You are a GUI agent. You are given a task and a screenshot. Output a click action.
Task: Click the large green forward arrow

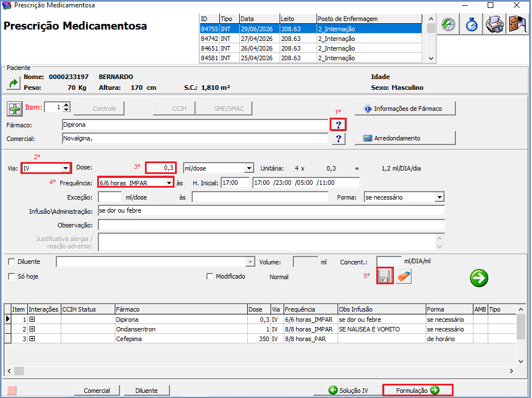pyautogui.click(x=479, y=278)
